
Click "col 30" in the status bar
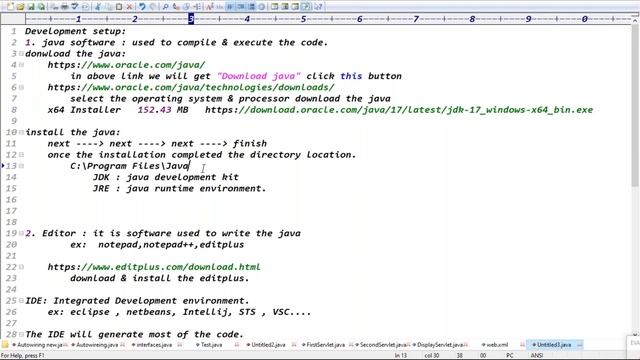[x=431, y=356]
